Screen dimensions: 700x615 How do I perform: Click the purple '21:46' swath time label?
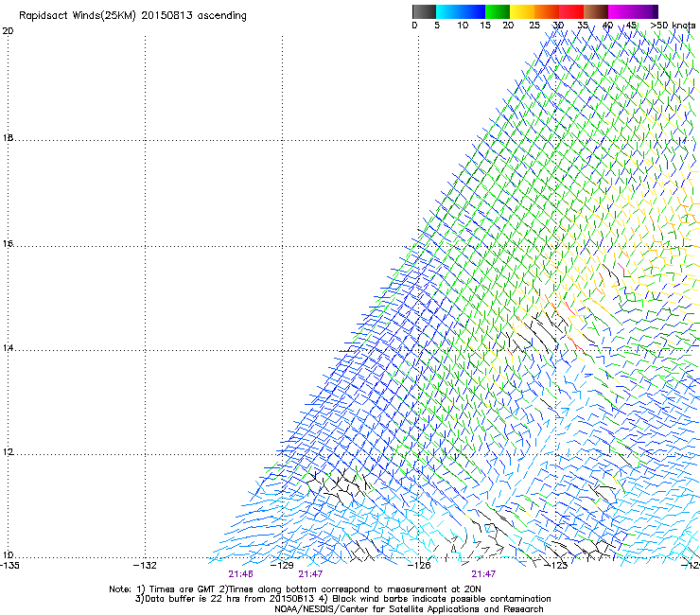click(240, 574)
